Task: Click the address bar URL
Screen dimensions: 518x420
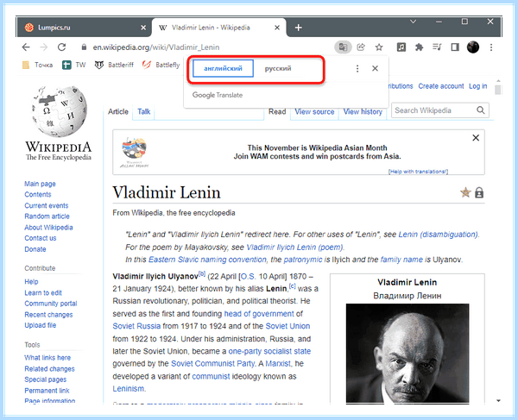Action: point(156,47)
